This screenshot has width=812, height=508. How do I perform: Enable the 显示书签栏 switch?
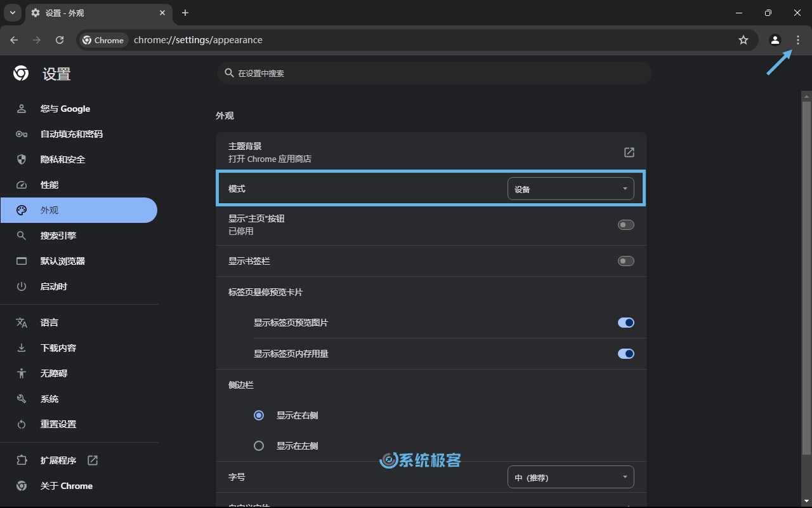(626, 261)
